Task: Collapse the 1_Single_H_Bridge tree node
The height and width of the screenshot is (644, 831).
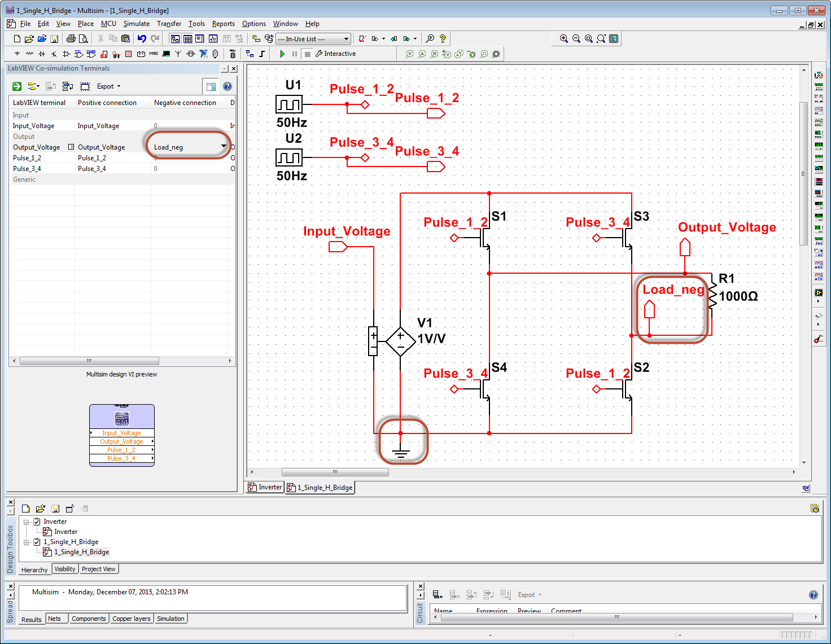Action: [x=26, y=542]
